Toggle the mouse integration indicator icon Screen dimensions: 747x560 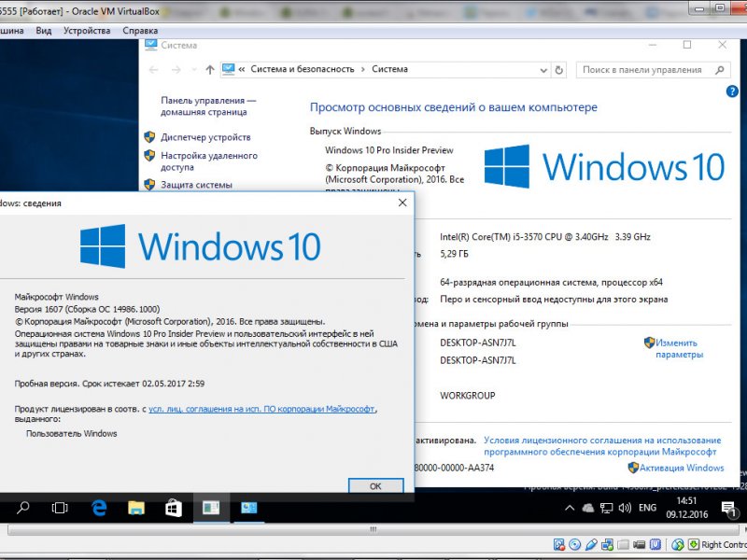tap(678, 544)
